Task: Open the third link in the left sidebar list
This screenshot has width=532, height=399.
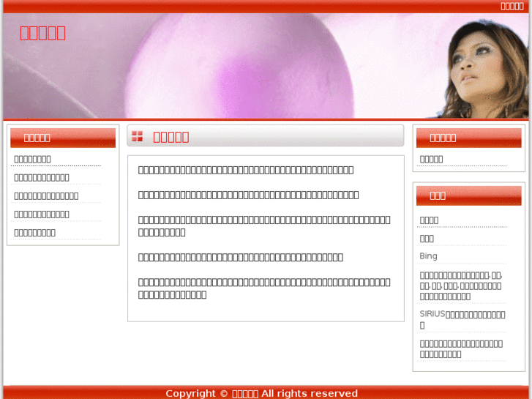Action: tap(46, 195)
